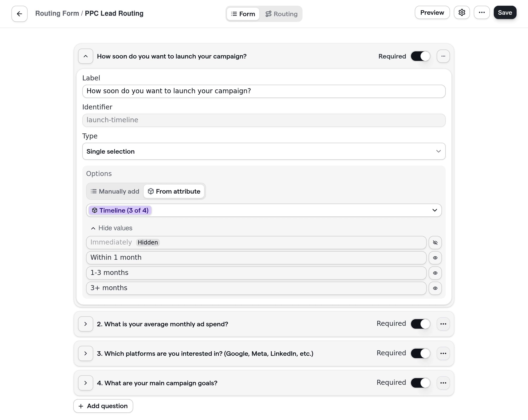This screenshot has height=420, width=528.
Task: Hide the Within 1 month option
Action: coord(435,258)
